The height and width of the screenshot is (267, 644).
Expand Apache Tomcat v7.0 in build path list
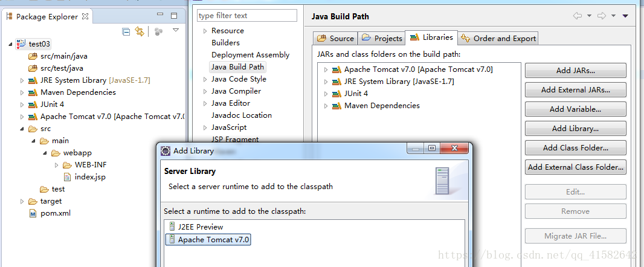click(x=326, y=69)
